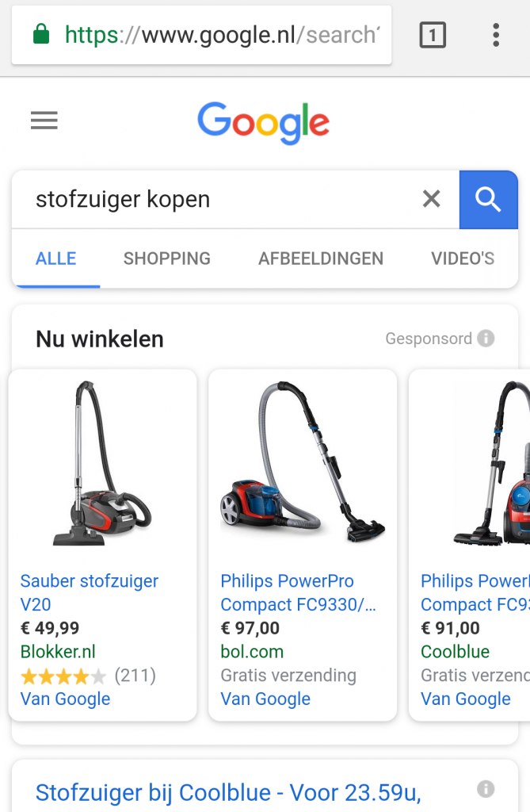Click the star rating on Blokker.nl product
This screenshot has width=530, height=812.
coord(63,676)
